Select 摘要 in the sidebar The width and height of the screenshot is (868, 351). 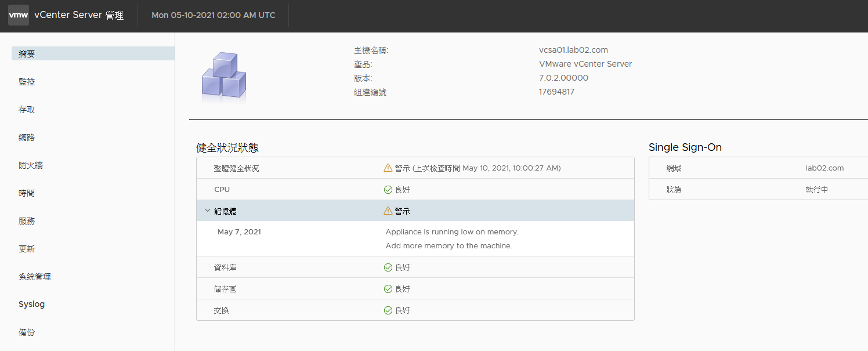point(93,53)
